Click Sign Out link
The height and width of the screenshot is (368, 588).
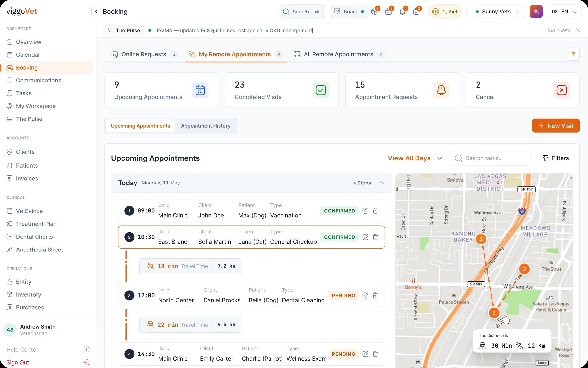tap(18, 362)
